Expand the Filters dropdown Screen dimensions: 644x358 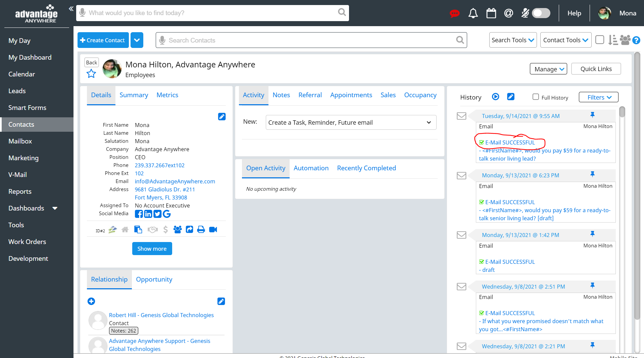click(x=599, y=97)
